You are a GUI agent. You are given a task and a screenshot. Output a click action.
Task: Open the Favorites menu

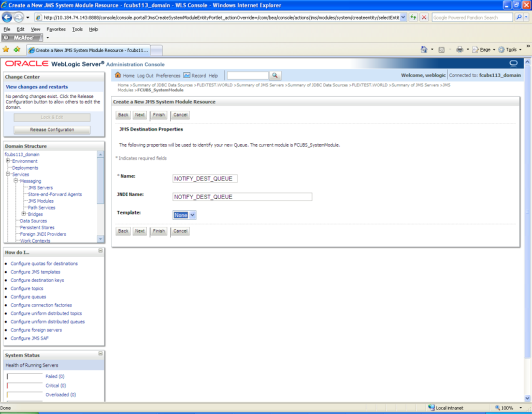tap(56, 29)
